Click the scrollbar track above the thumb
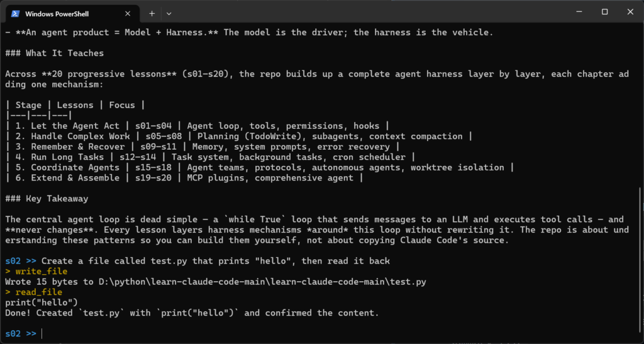Image resolution: width=644 pixels, height=344 pixels. click(641, 104)
